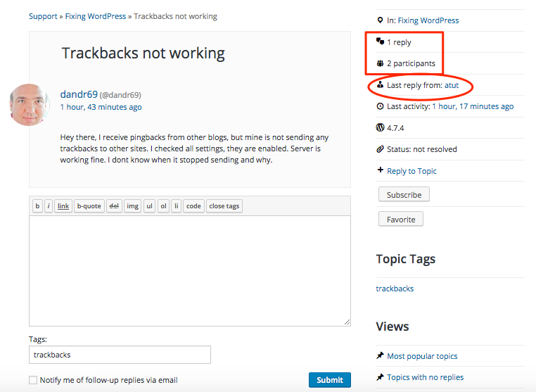Insert an ordered list with ol button
536x392 pixels.
click(163, 206)
